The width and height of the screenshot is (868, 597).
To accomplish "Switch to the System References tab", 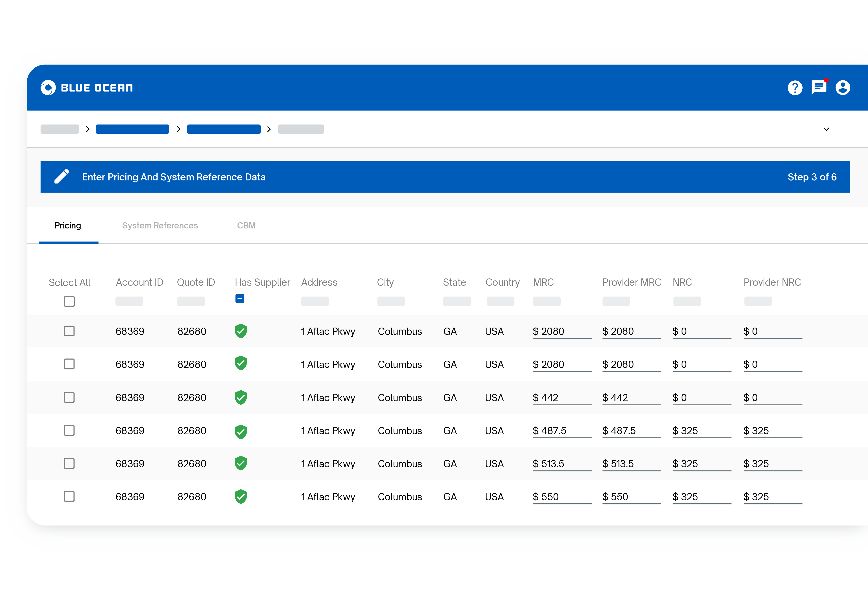I will (160, 226).
